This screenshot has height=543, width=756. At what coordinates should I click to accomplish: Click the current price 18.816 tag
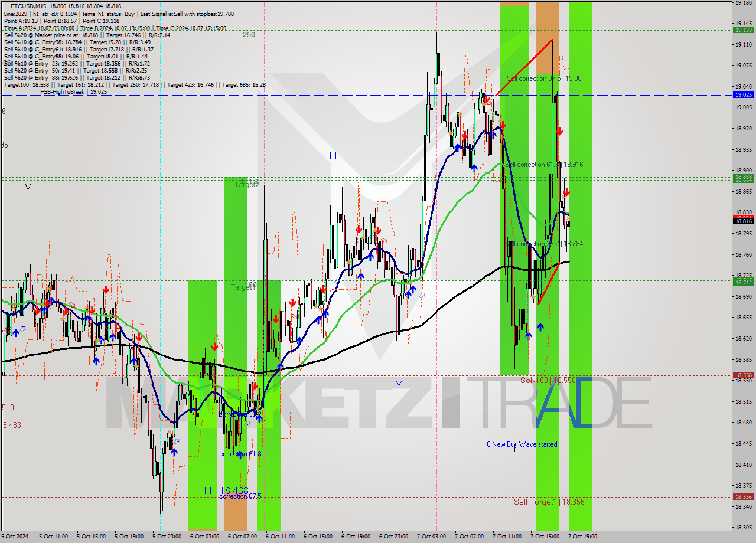pos(743,221)
